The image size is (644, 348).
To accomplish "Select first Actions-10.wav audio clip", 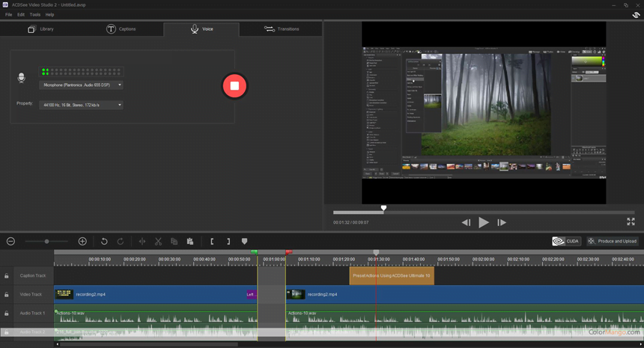I will [x=156, y=314].
